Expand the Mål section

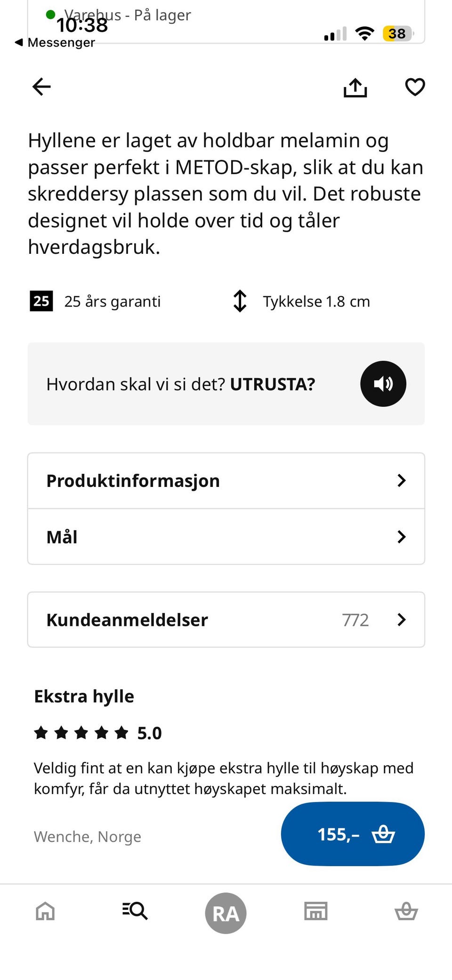click(226, 537)
